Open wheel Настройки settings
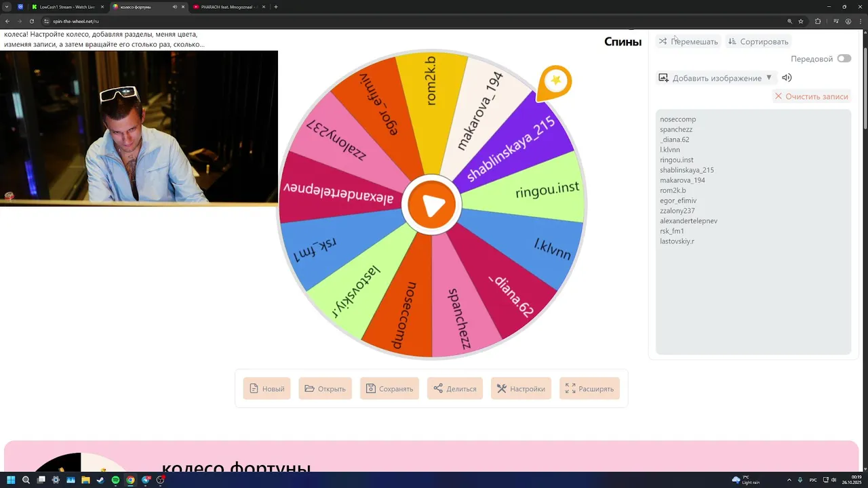The image size is (868, 488). point(521,388)
